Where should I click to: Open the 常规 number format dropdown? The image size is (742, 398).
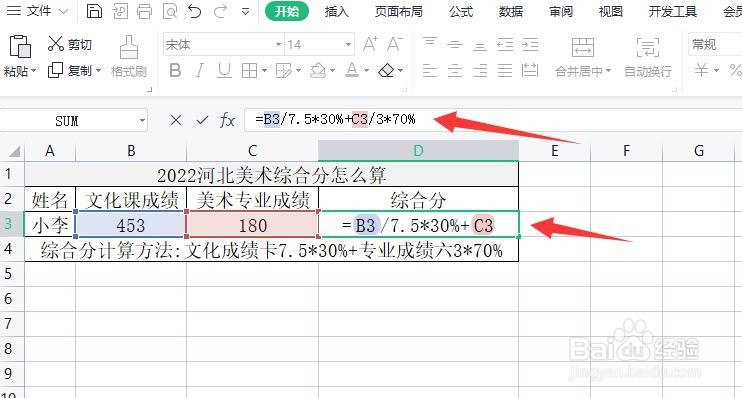coord(715,44)
